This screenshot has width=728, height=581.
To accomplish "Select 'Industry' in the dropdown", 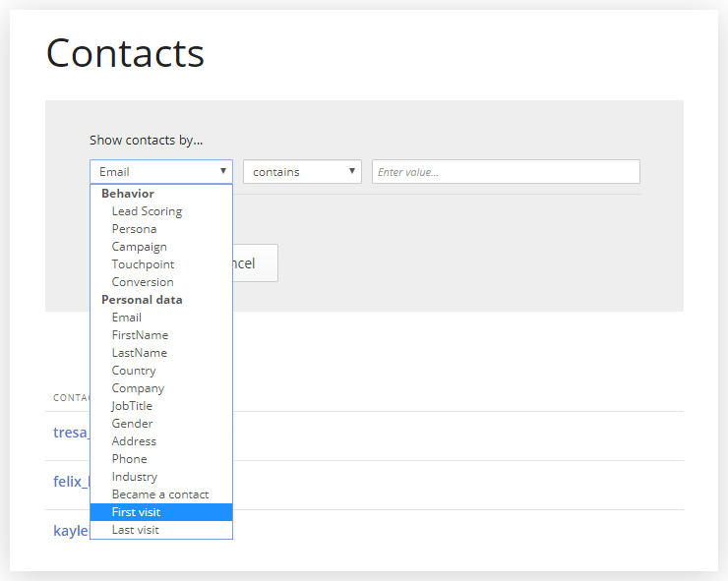I will [x=134, y=477].
